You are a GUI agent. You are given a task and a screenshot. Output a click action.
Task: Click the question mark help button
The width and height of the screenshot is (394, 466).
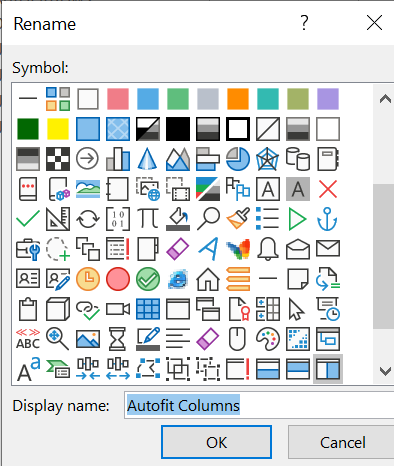pos(304,23)
